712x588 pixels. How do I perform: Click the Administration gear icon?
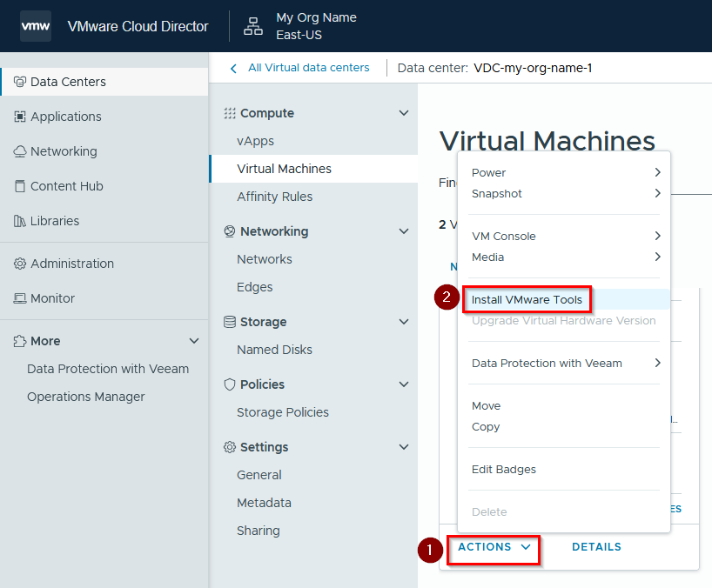click(x=19, y=264)
